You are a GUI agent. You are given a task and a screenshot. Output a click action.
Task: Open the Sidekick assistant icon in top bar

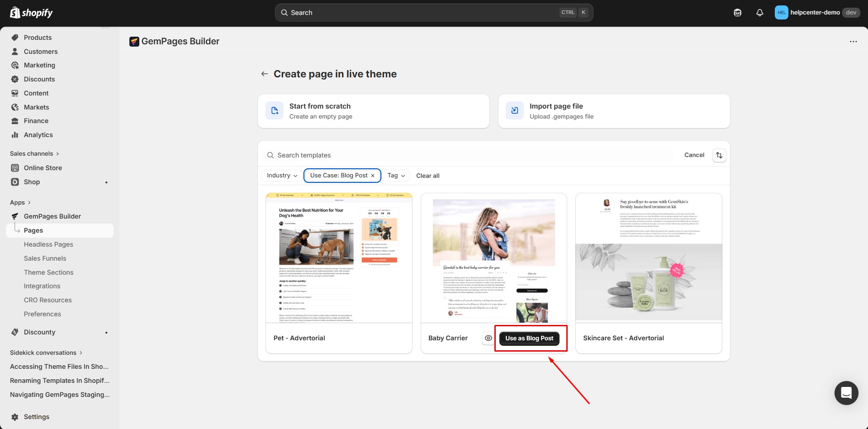point(737,13)
